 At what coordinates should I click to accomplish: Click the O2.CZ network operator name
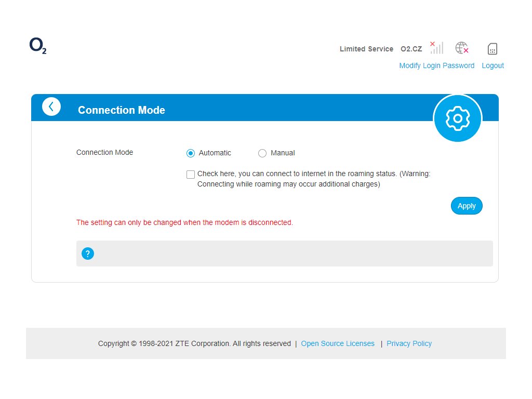pyautogui.click(x=411, y=49)
